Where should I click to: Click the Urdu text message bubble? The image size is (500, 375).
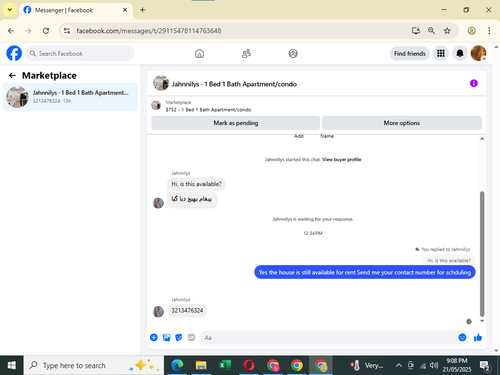(x=192, y=199)
